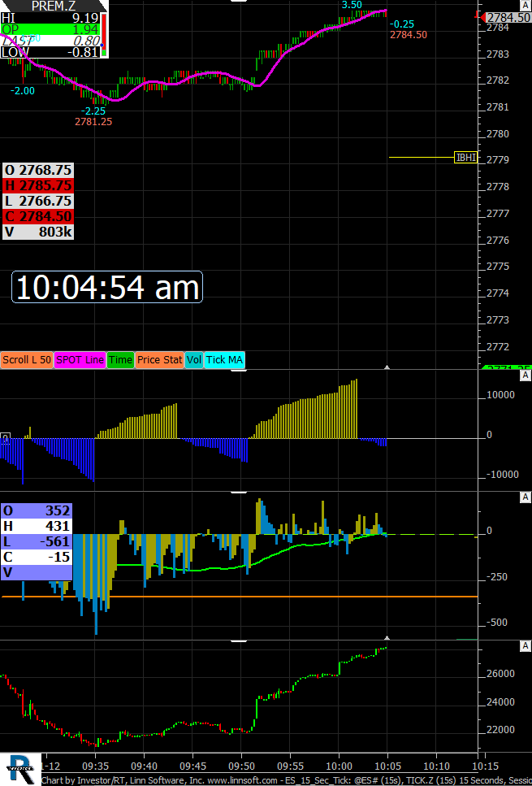Click the O 352 row in the TICK box
The image size is (532, 786).
coord(37,510)
